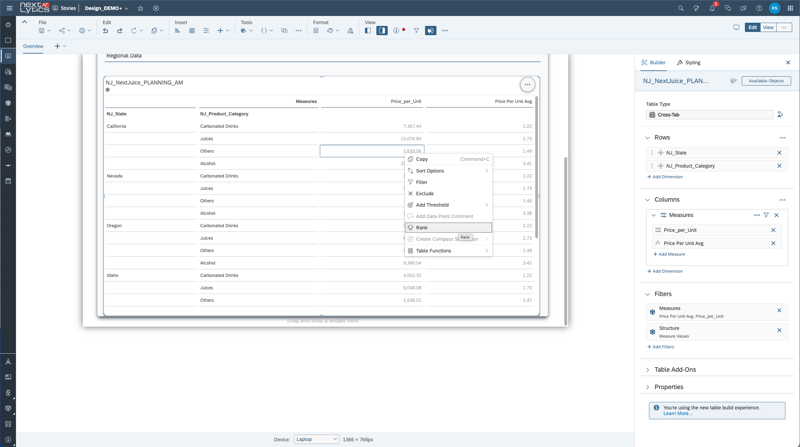Remove NJ_State from Rows
The height and width of the screenshot is (447, 800).
pyautogui.click(x=779, y=153)
